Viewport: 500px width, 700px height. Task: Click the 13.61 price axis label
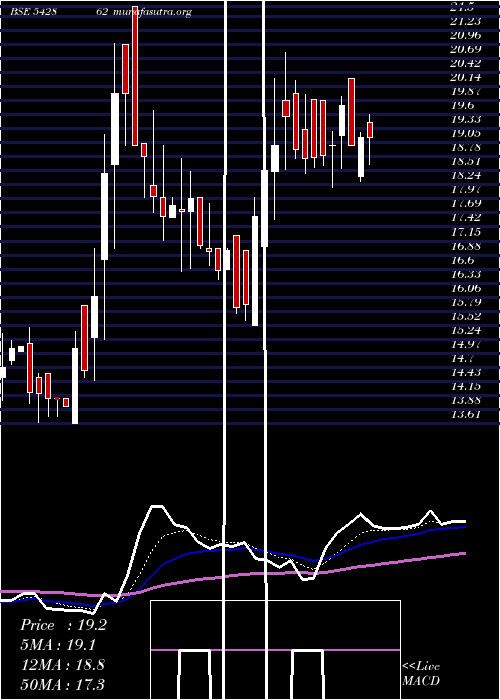tap(466, 414)
